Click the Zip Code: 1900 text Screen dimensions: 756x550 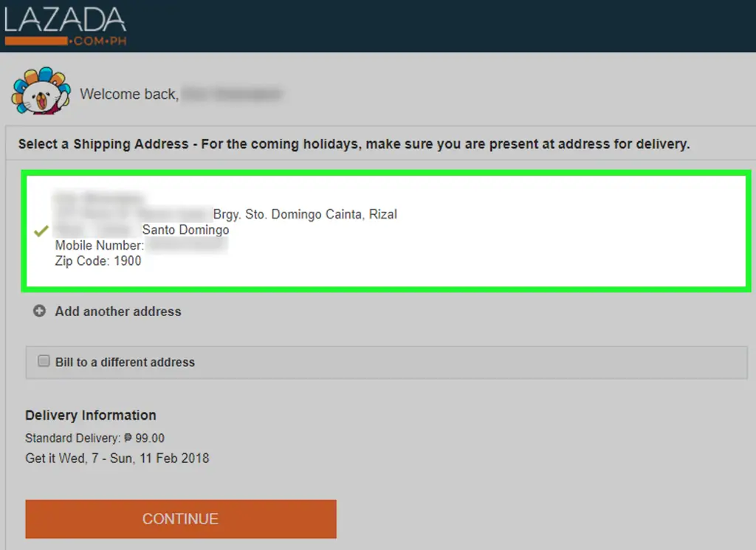98,261
